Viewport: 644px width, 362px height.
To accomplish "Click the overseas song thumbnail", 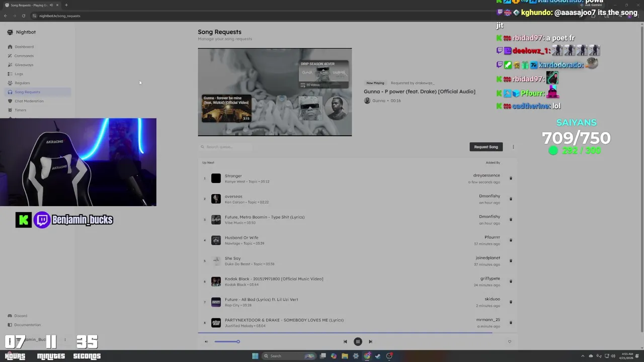I will [216, 199].
